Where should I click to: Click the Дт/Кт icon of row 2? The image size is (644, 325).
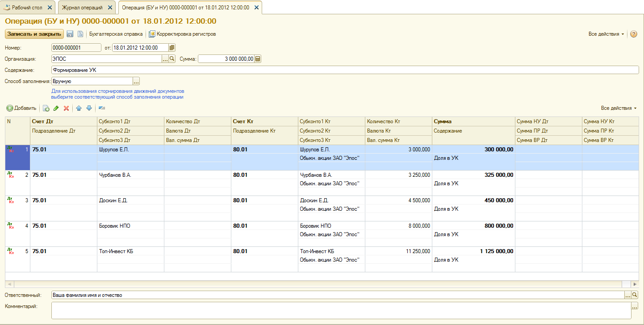(x=11, y=175)
